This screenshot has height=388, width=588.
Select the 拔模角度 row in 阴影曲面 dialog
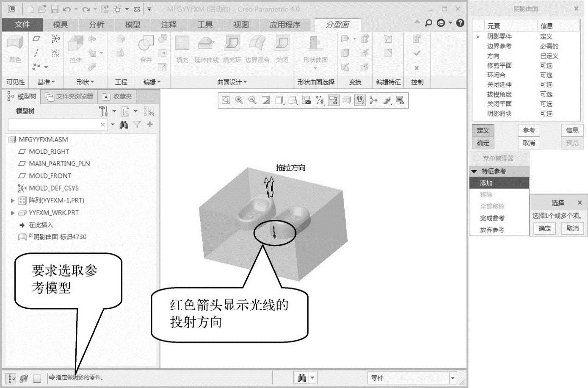[526, 94]
